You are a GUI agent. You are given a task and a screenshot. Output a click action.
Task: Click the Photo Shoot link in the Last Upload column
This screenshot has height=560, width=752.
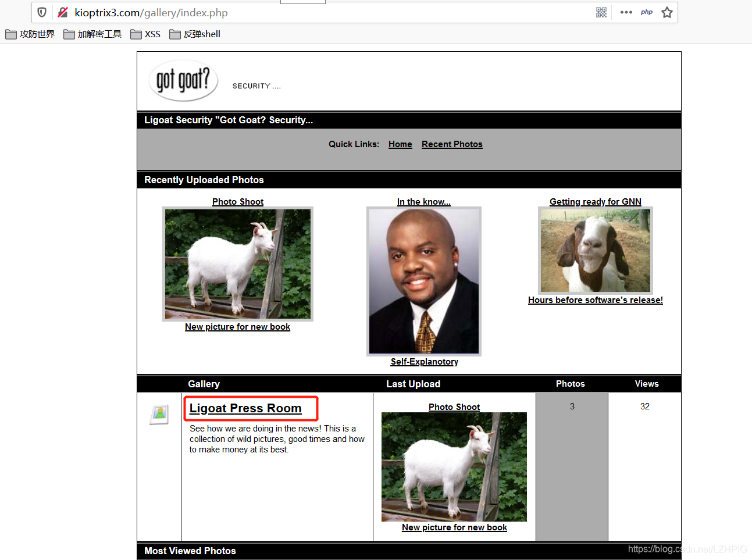click(x=454, y=407)
